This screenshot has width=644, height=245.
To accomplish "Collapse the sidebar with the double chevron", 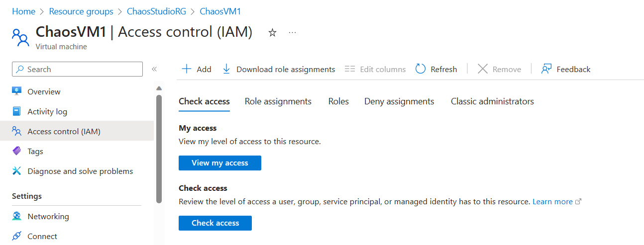I will coord(154,69).
